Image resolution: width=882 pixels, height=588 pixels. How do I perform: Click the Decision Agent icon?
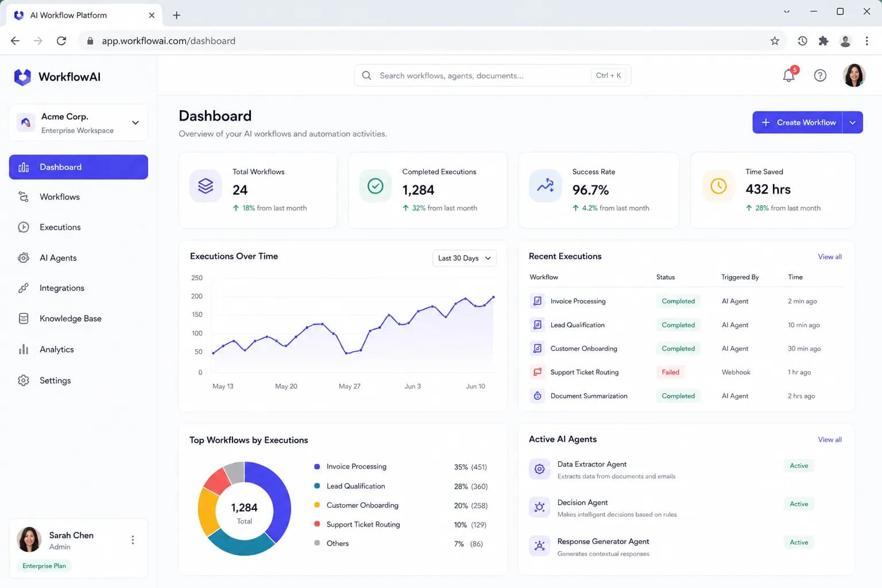click(x=539, y=508)
